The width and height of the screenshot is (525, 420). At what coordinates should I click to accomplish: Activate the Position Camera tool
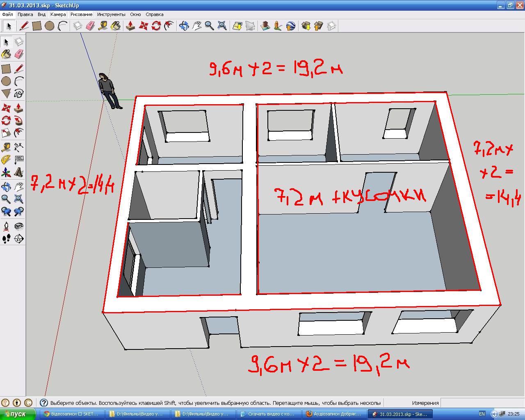(6, 226)
